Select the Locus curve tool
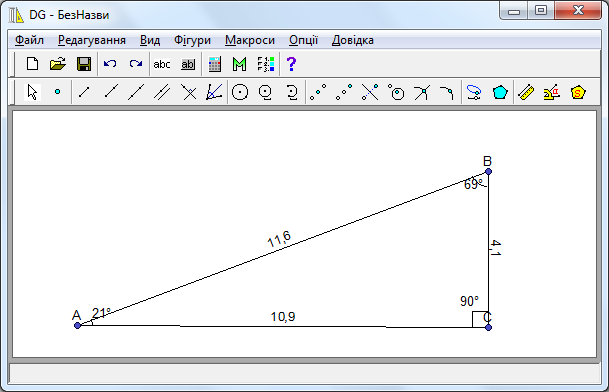609x392 pixels. click(474, 92)
